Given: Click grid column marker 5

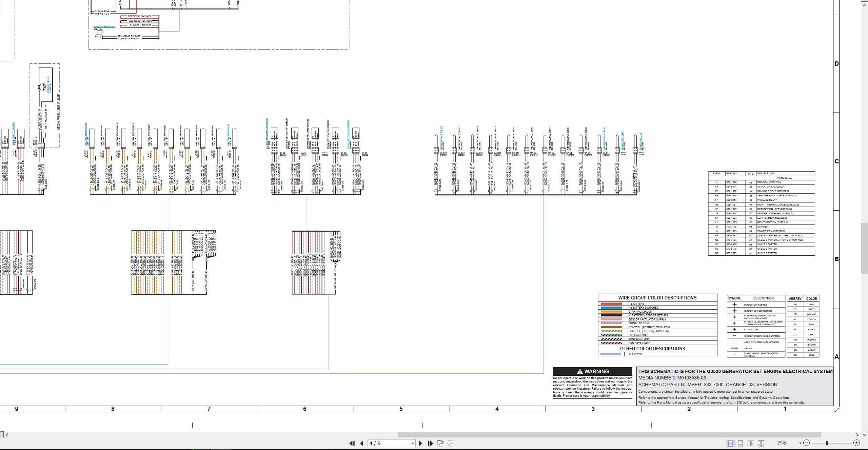Looking at the screenshot, I should [401, 409].
